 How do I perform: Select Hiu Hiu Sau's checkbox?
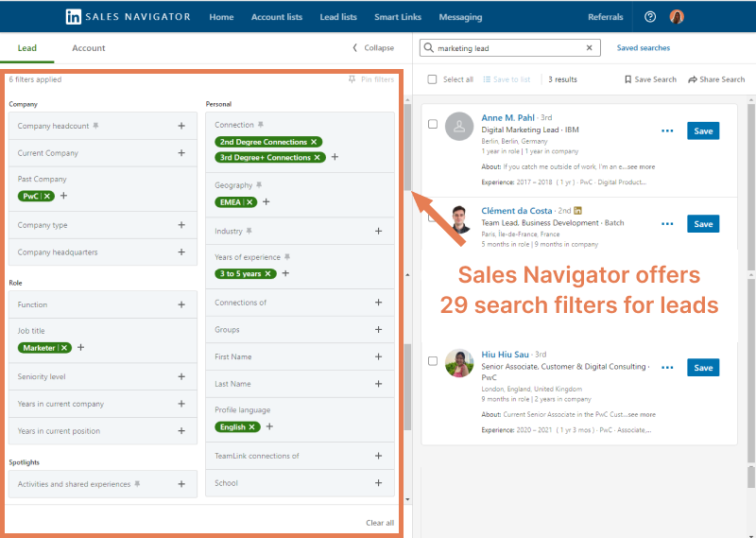tap(433, 361)
